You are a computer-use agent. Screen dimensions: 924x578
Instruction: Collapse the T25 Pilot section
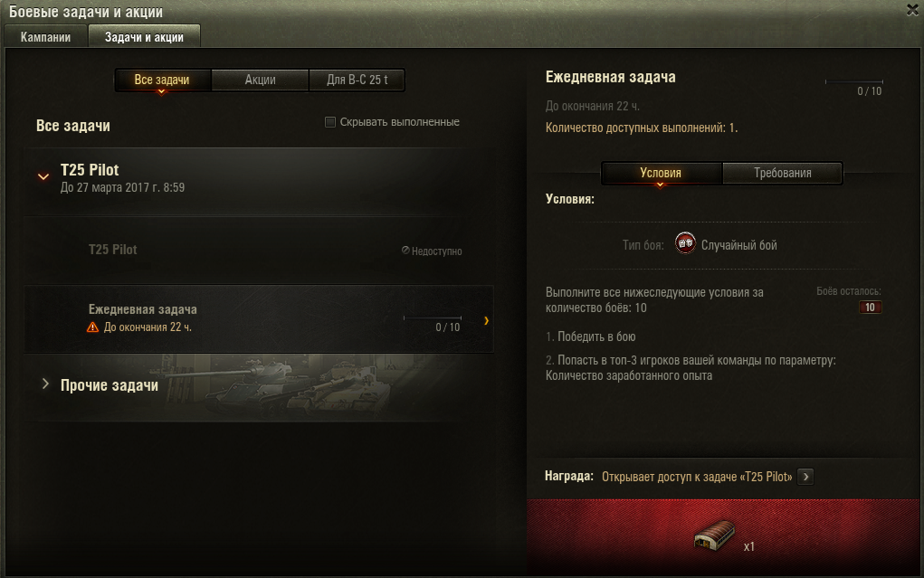coord(43,176)
